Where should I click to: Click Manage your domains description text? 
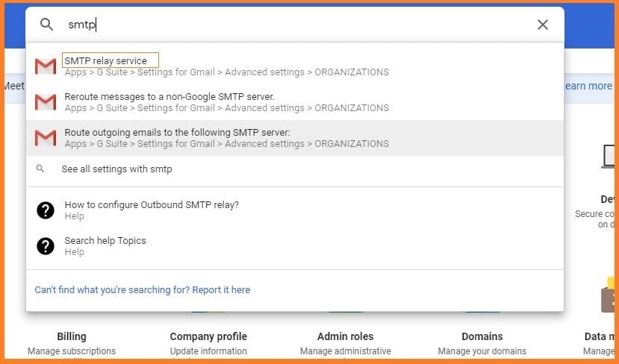(x=482, y=351)
